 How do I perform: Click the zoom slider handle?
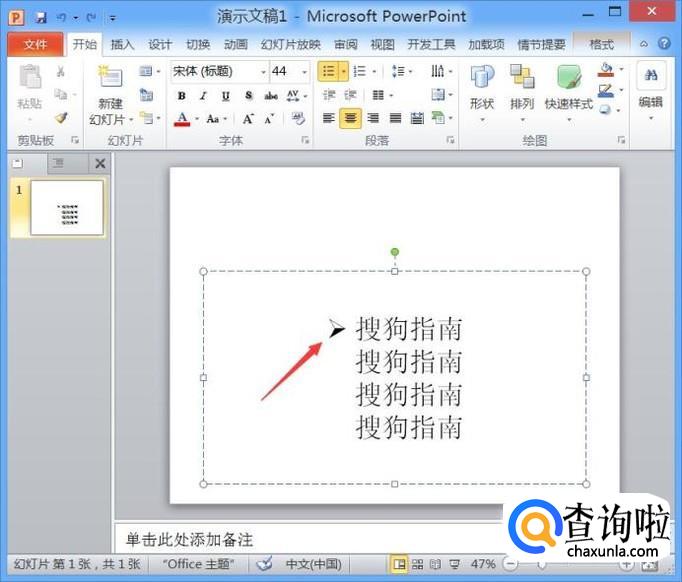pyautogui.click(x=542, y=565)
